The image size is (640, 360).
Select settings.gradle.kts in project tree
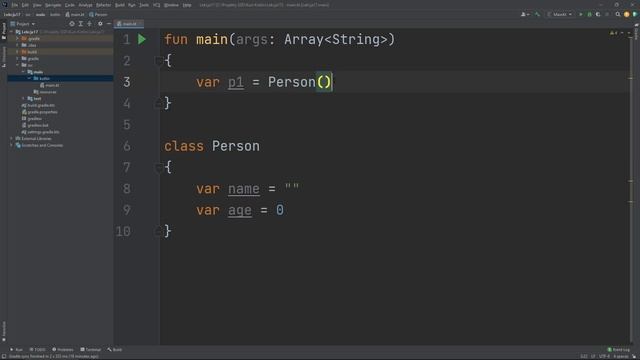click(40, 132)
